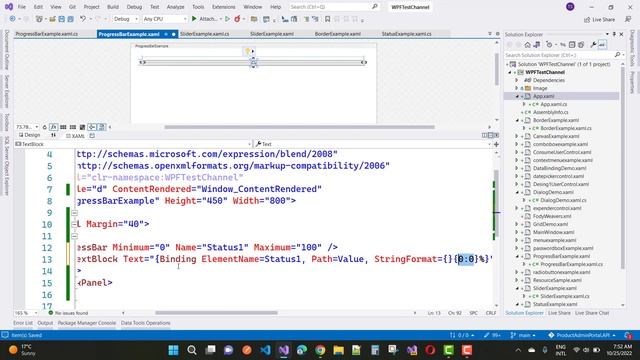
Task: Switch to SliderExample.xaml tab
Action: click(272, 34)
